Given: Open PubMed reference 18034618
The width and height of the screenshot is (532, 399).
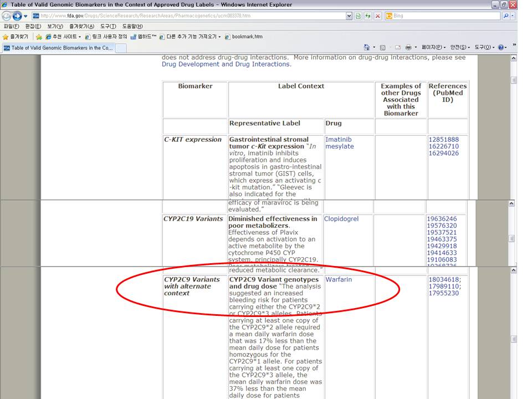Looking at the screenshot, I should 445,279.
